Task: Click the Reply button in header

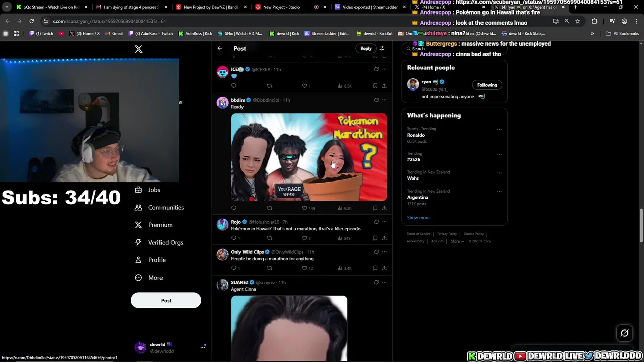Action: tap(366, 48)
